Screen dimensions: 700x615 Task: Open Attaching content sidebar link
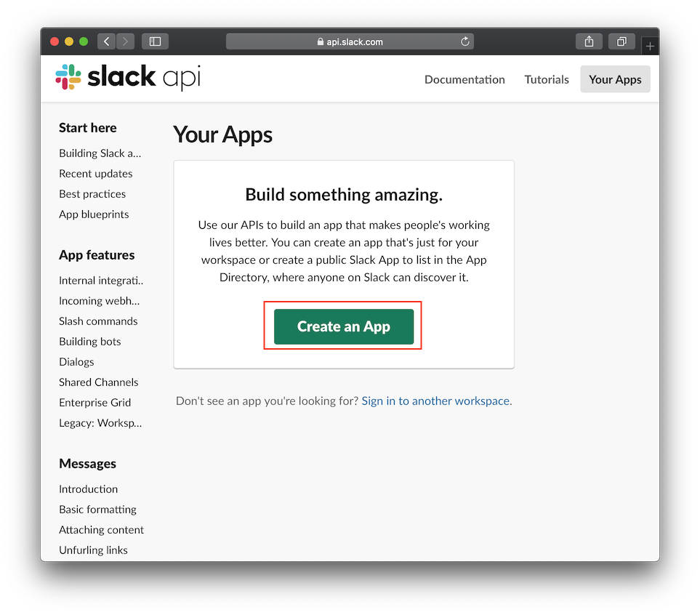coord(101,530)
